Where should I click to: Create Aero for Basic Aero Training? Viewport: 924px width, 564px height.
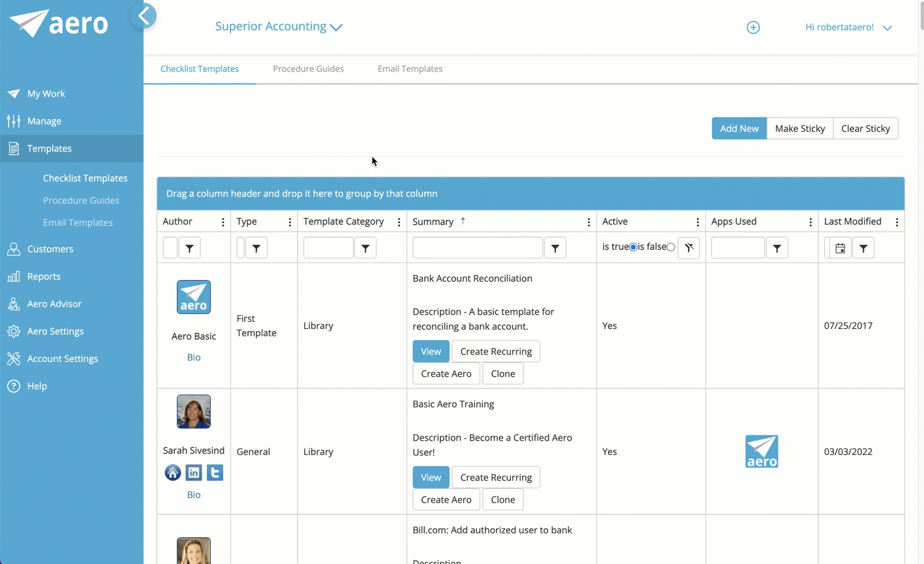point(446,499)
